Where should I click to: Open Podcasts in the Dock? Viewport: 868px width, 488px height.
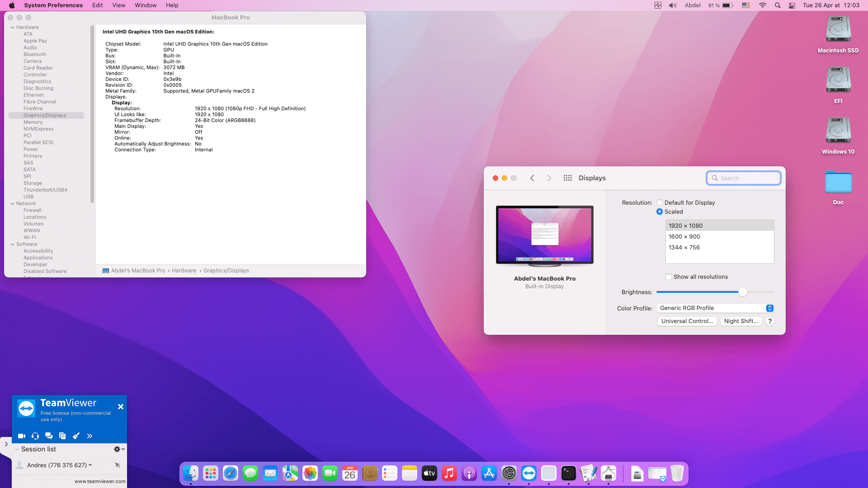(469, 473)
